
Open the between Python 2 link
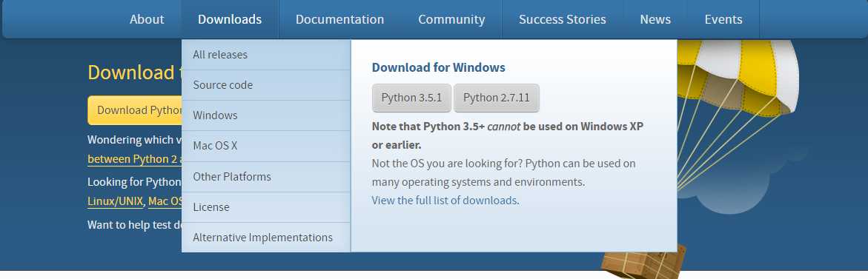134,159
